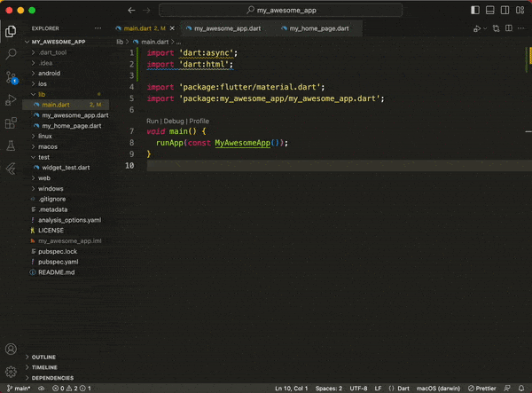This screenshot has width=532, height=393.
Task: Toggle the secondary side bar visibility
Action: tap(504, 10)
